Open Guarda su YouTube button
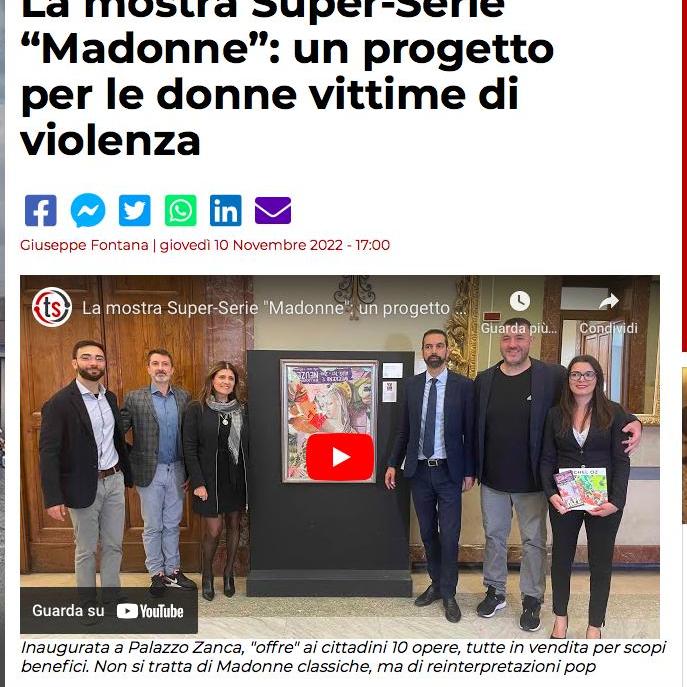The width and height of the screenshot is (687, 687). pyautogui.click(x=109, y=611)
